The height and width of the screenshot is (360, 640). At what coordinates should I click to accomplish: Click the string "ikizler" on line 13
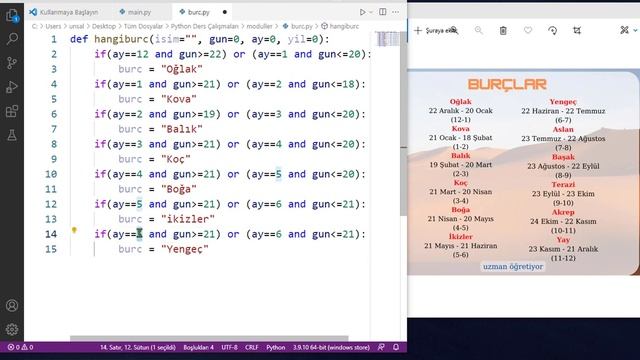(x=188, y=219)
